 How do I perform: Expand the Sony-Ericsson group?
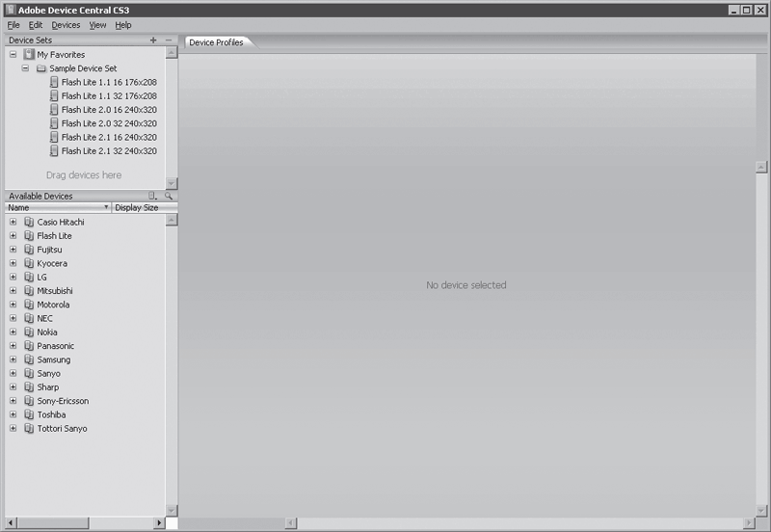pyautogui.click(x=13, y=401)
